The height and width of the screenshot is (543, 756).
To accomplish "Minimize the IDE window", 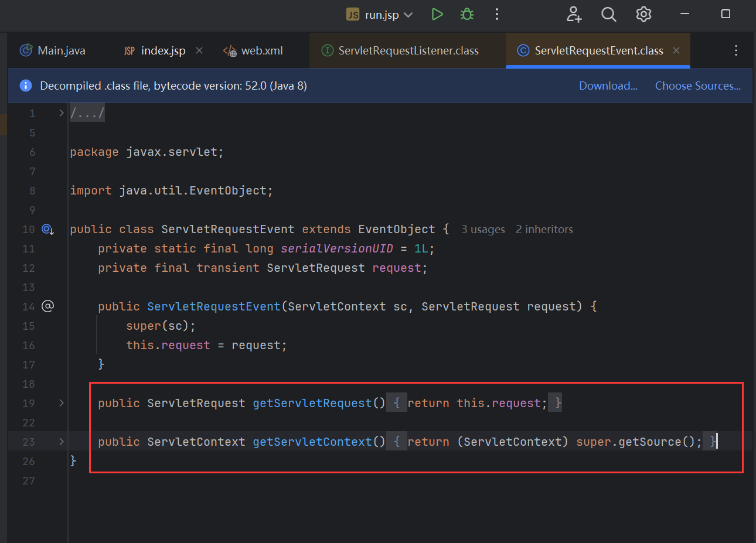I will pyautogui.click(x=685, y=14).
